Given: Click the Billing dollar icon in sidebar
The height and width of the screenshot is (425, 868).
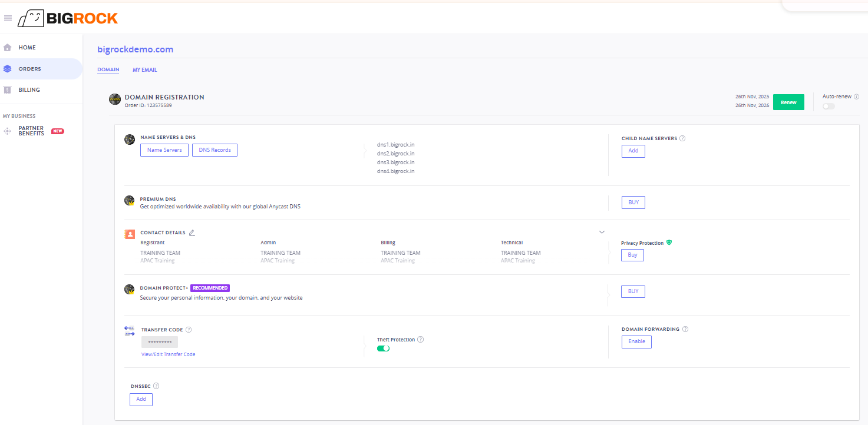Looking at the screenshot, I should [x=7, y=90].
